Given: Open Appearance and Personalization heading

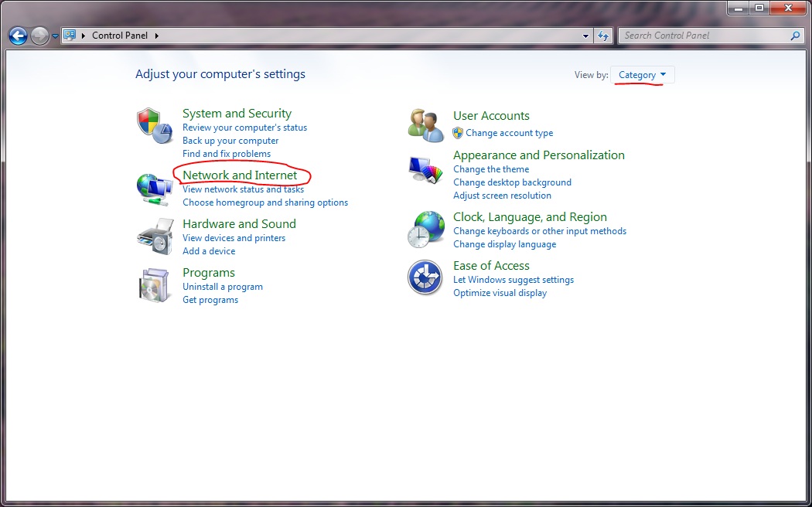Looking at the screenshot, I should [538, 155].
